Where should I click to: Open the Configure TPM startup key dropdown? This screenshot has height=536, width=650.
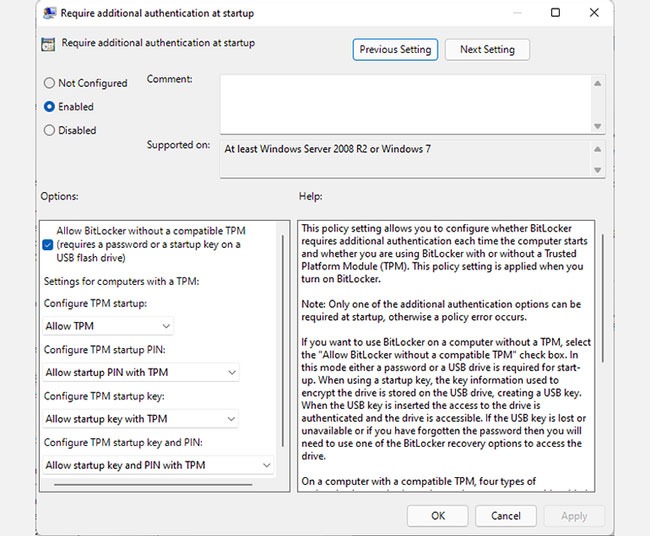coord(141,419)
